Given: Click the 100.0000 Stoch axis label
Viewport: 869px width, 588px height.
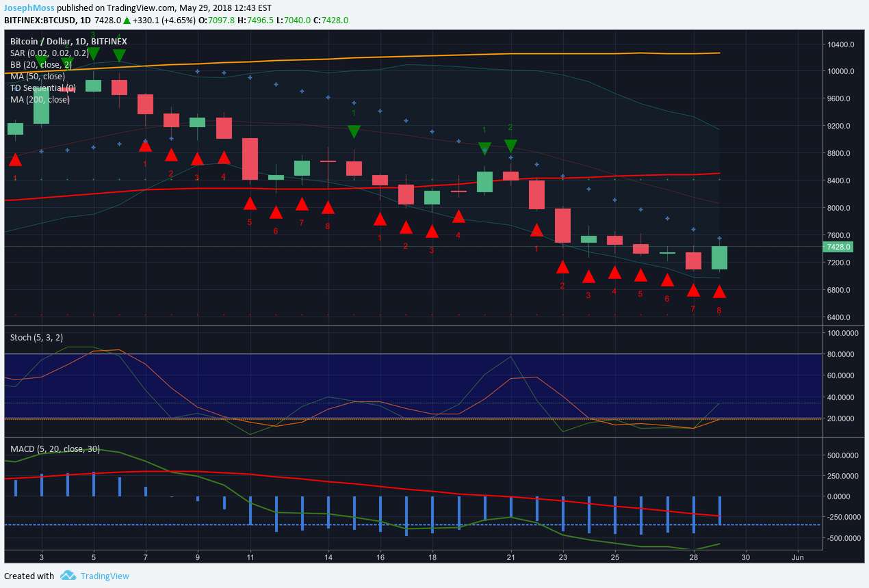Looking at the screenshot, I should [843, 333].
